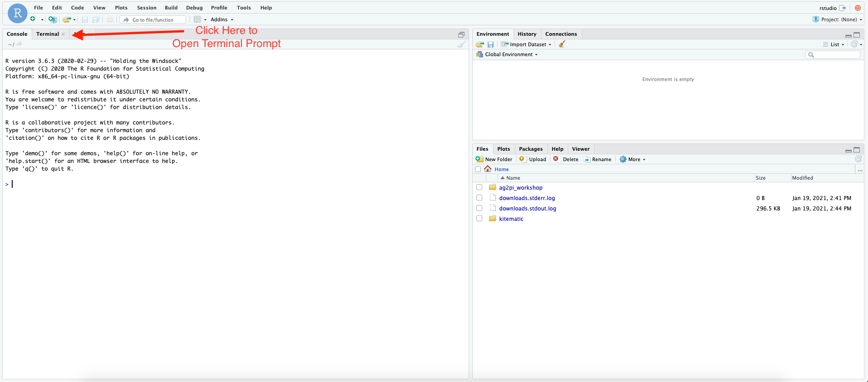Click the New Folder button
The image size is (868, 382).
[x=494, y=159]
